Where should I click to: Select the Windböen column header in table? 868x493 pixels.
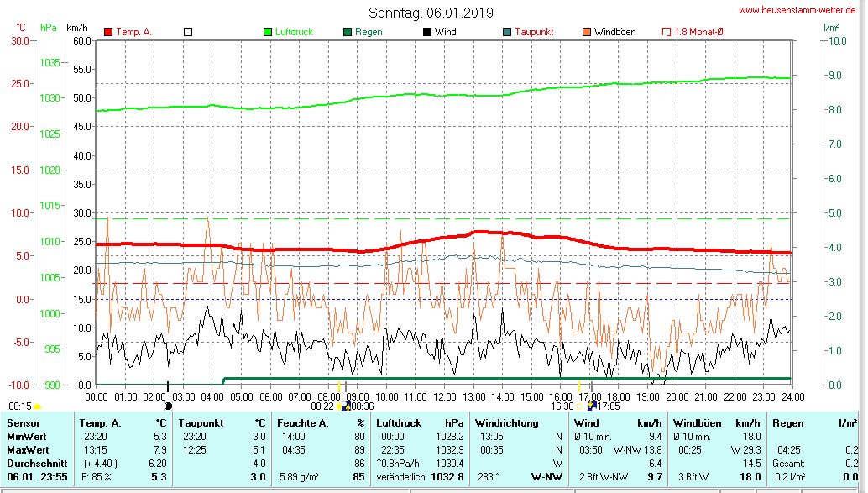693,423
